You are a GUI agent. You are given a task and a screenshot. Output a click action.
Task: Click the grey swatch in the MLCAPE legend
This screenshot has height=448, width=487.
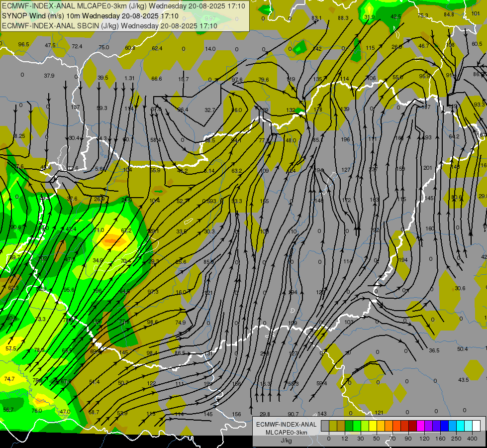(x=325, y=426)
